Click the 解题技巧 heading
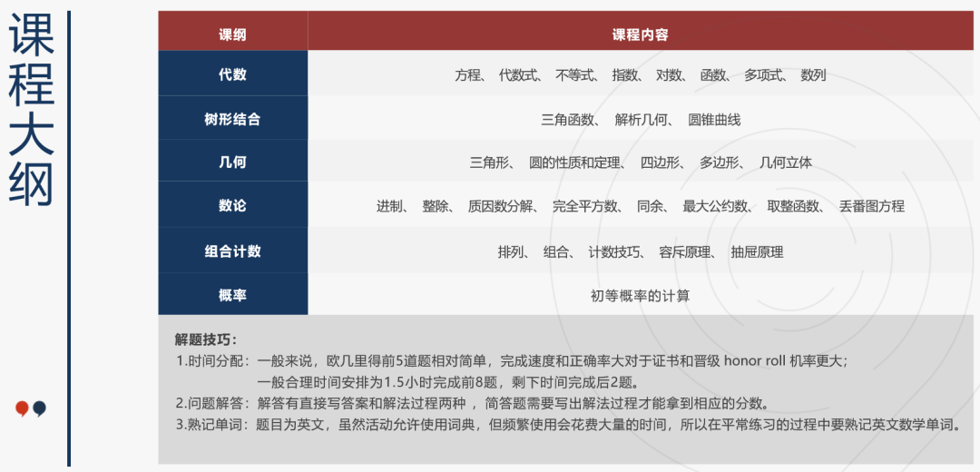The width and height of the screenshot is (980, 472). click(x=206, y=339)
